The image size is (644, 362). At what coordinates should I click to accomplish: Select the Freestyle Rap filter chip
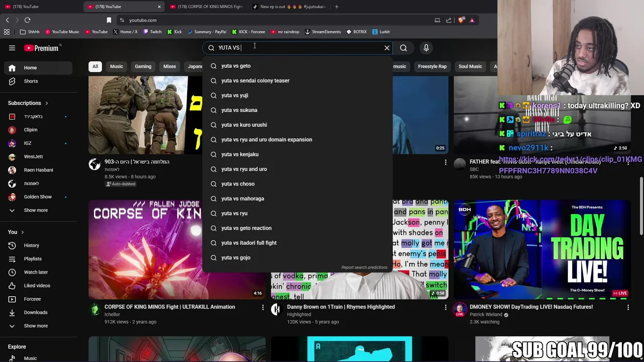pyautogui.click(x=432, y=66)
